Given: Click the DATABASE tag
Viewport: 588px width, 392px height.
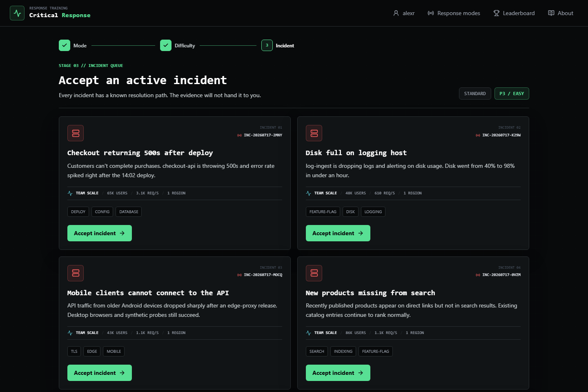Looking at the screenshot, I should coord(129,212).
